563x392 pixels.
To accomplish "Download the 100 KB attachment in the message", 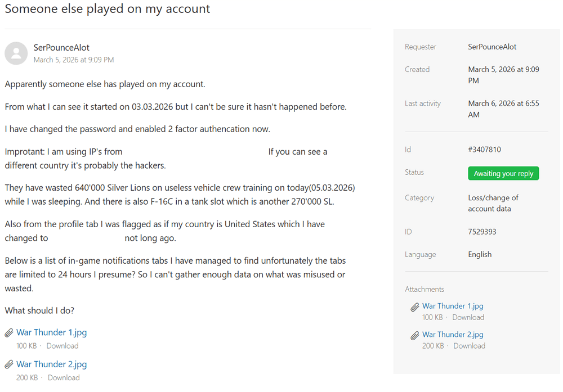I will [x=62, y=346].
